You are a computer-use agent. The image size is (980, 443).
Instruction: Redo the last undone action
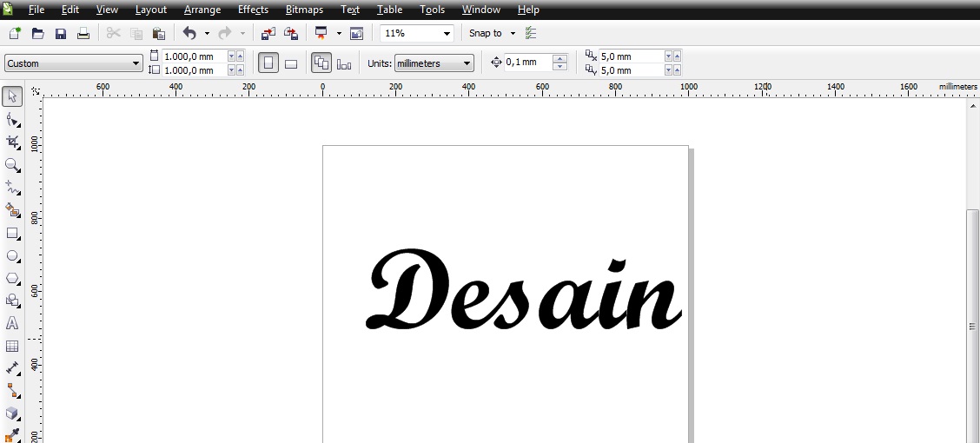(225, 33)
